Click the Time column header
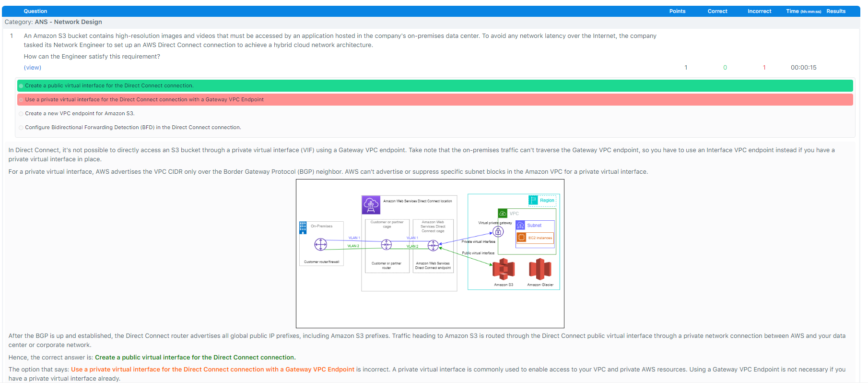Screen dimensions: 868x383 tap(803, 11)
